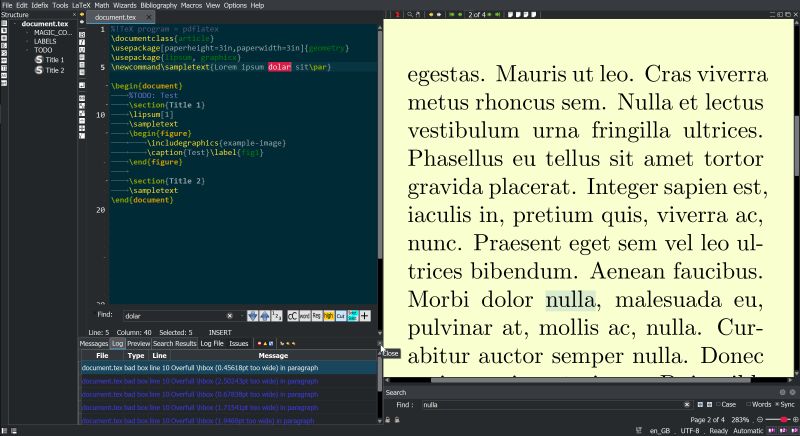Close the document.tex editor tab
The height and width of the screenshot is (436, 800).
tap(148, 17)
